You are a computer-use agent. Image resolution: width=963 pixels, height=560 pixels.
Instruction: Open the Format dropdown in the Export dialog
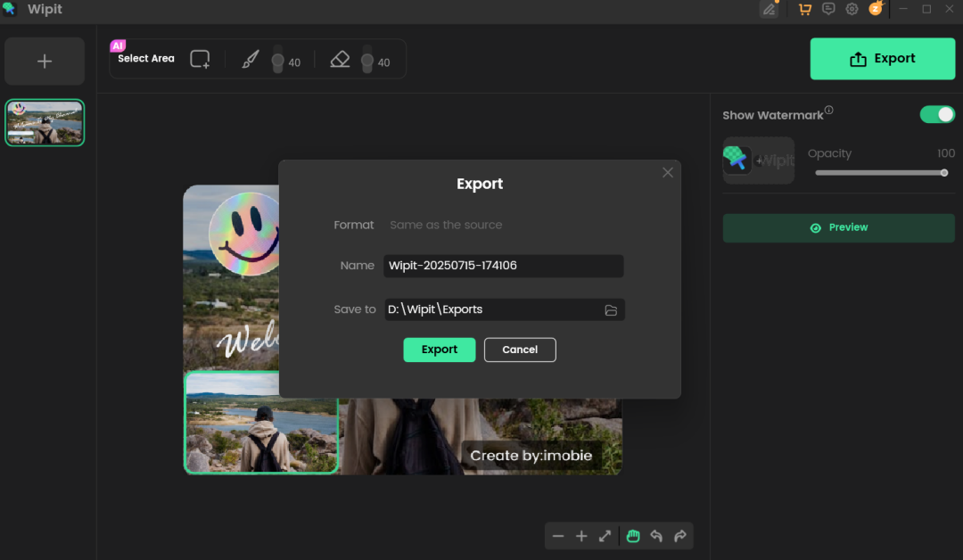(x=446, y=225)
